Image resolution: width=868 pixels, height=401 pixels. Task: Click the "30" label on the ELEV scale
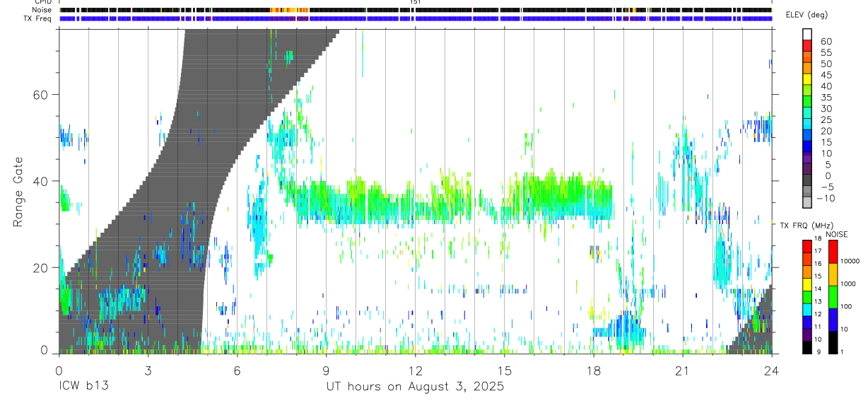coord(826,109)
